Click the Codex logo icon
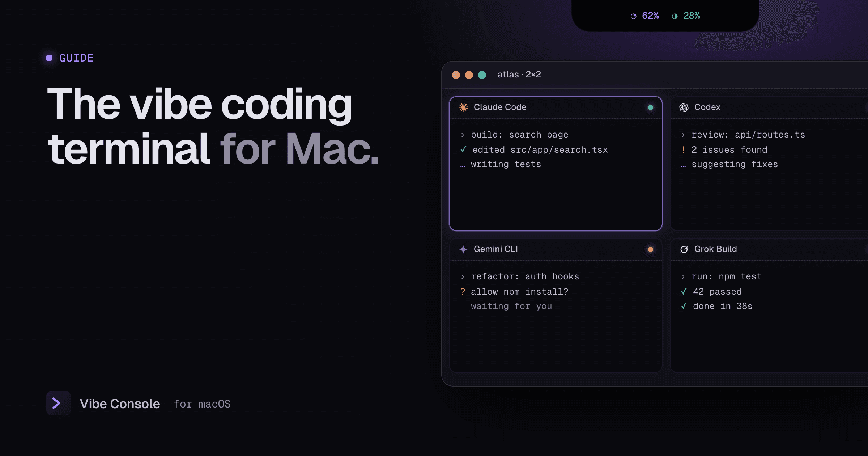868x456 pixels. tap(684, 107)
